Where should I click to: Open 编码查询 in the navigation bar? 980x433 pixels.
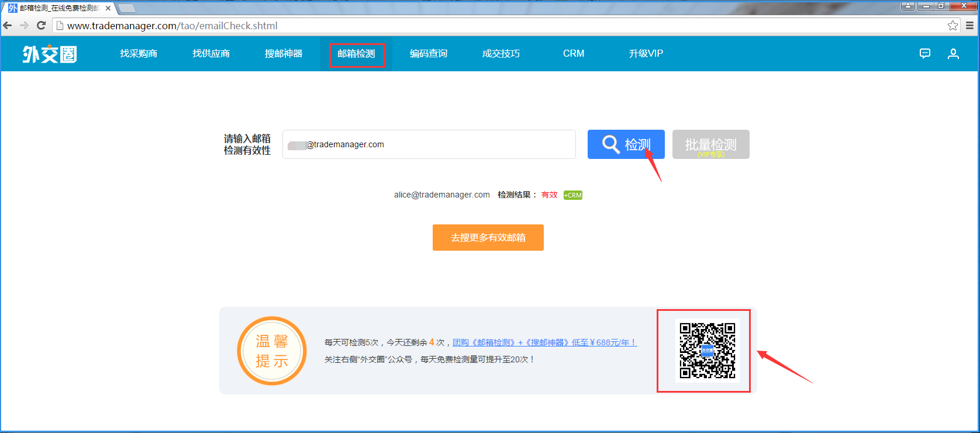429,54
